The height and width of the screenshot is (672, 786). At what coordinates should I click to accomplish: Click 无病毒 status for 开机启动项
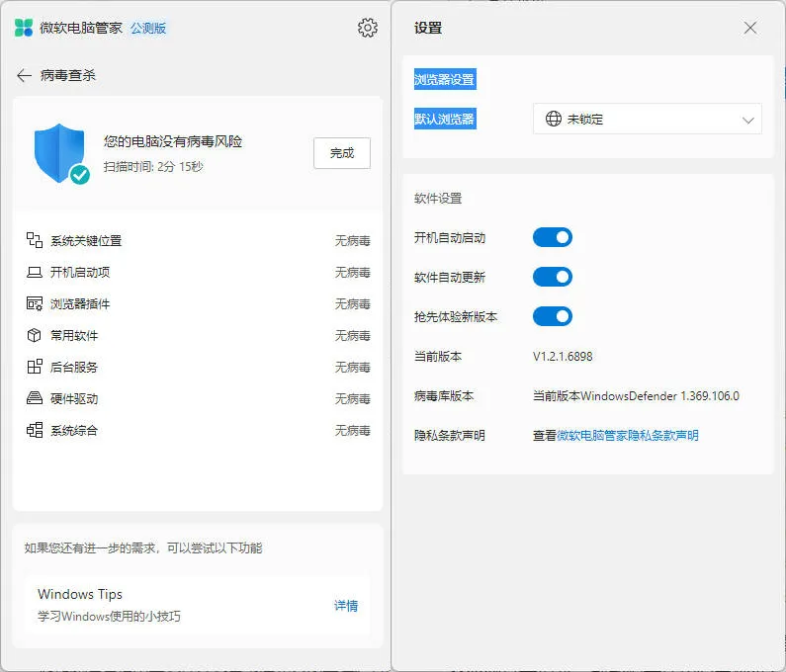[x=352, y=272]
